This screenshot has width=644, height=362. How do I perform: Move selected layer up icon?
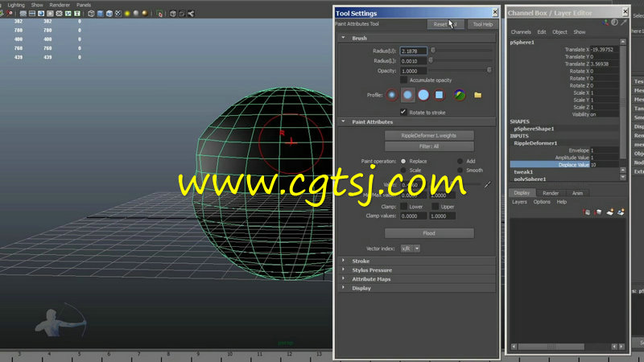pos(587,212)
